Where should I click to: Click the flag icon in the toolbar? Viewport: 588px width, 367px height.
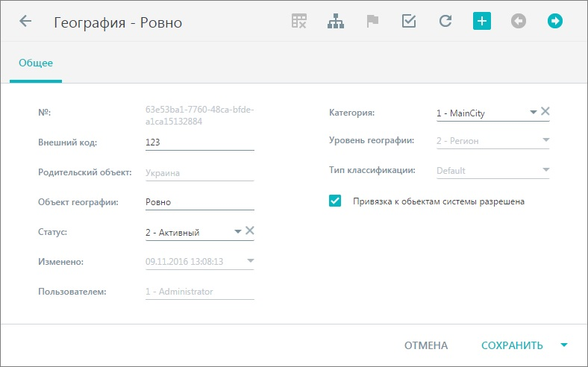point(372,21)
